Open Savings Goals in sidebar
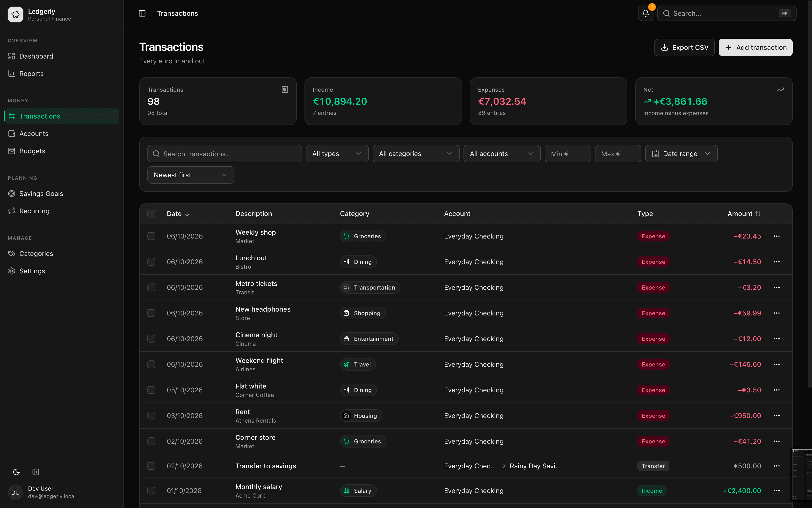 [62, 194]
